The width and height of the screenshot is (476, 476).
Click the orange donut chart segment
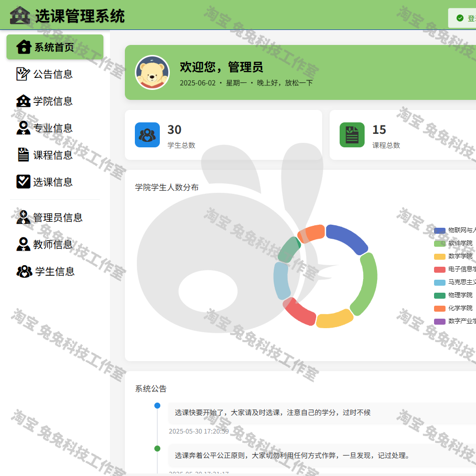point(312,233)
